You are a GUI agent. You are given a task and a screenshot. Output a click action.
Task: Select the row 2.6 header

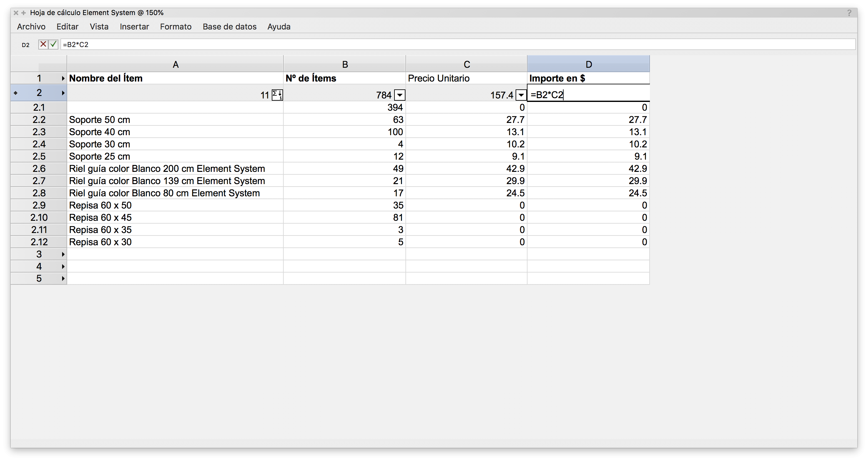(x=39, y=168)
